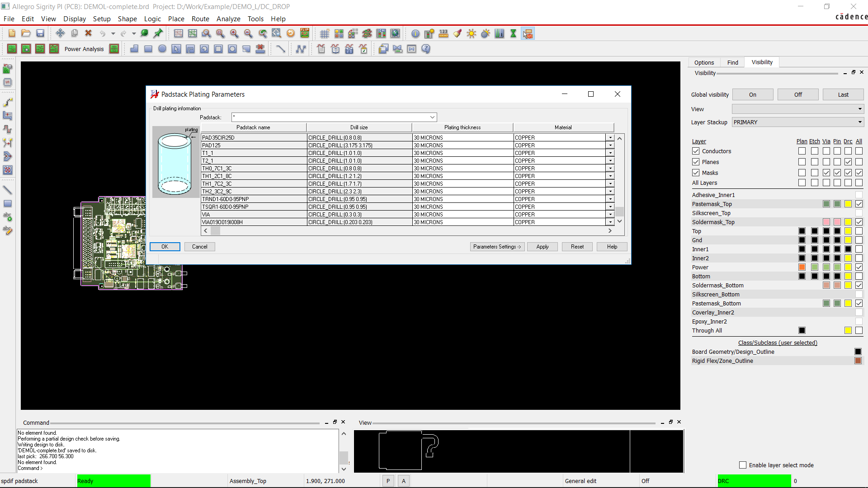Open the Padstack filter dropdown
This screenshot has width=868, height=488.
click(x=432, y=117)
